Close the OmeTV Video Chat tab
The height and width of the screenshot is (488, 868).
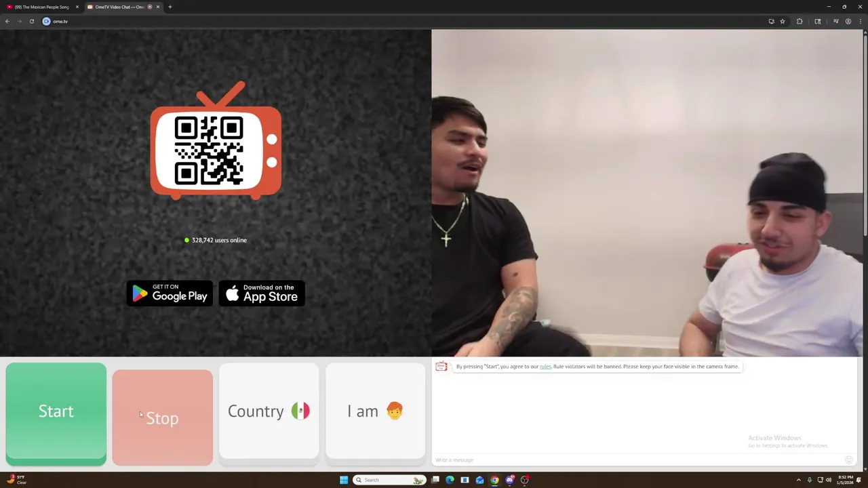point(158,7)
